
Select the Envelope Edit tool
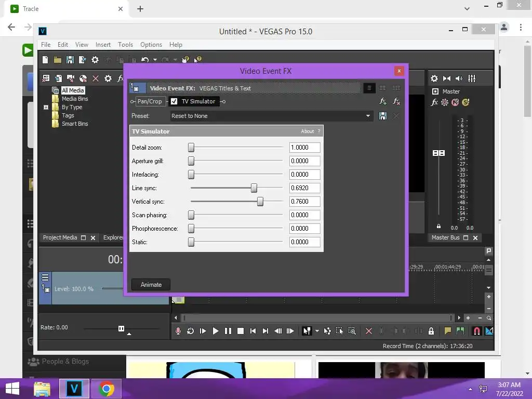327,331
